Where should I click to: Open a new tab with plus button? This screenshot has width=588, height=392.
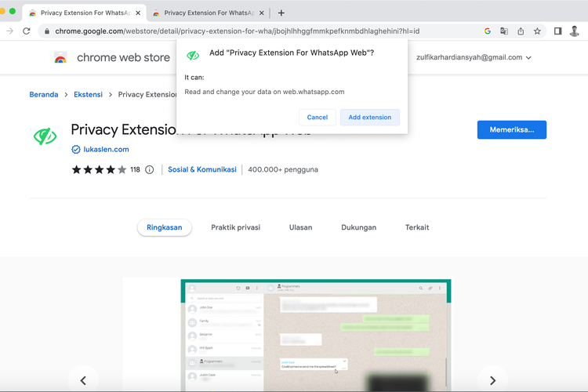pyautogui.click(x=281, y=13)
